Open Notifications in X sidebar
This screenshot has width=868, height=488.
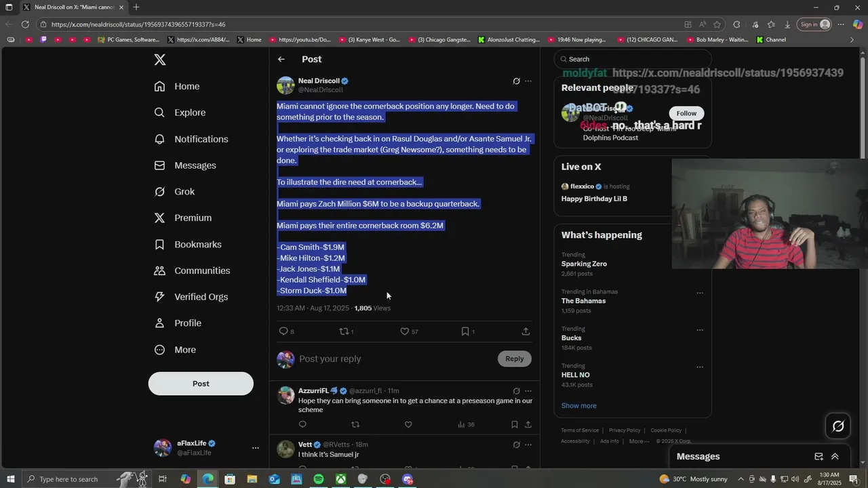pos(191,139)
